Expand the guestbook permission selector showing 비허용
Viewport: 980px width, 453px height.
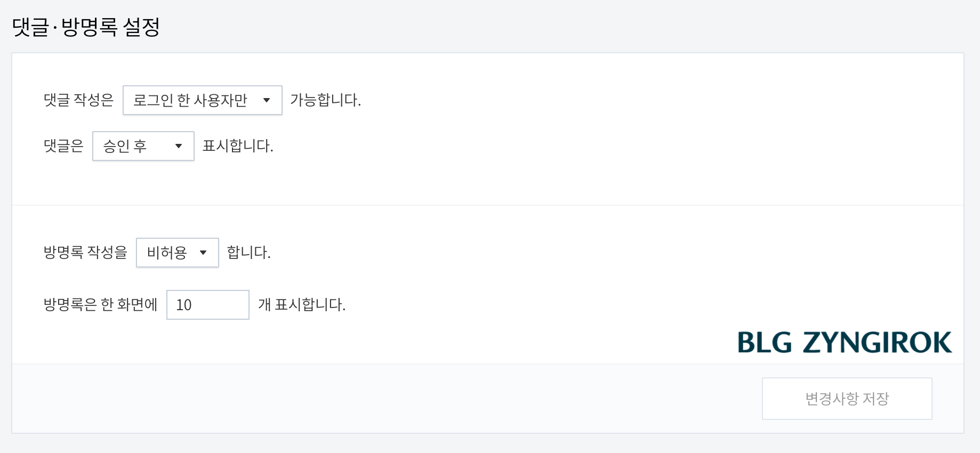tap(177, 253)
